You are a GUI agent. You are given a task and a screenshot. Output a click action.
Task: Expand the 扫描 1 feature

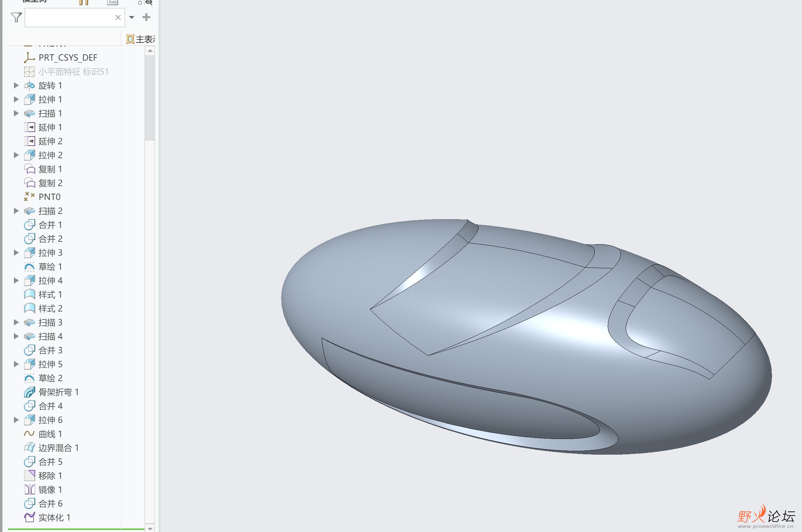click(16, 113)
